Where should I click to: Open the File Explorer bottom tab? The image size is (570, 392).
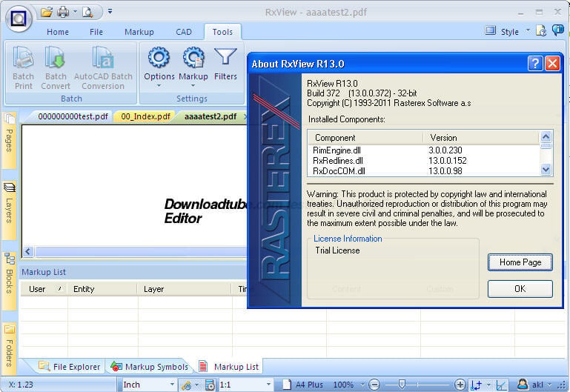[70, 367]
